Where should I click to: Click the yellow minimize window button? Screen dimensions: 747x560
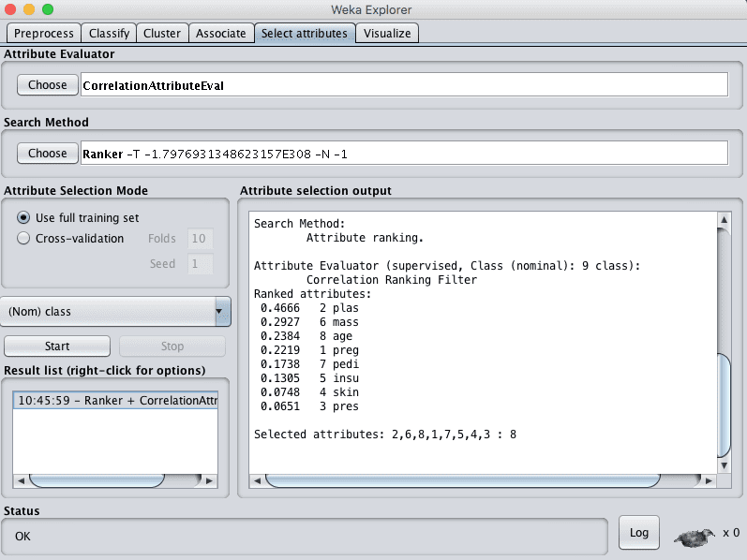[x=29, y=9]
